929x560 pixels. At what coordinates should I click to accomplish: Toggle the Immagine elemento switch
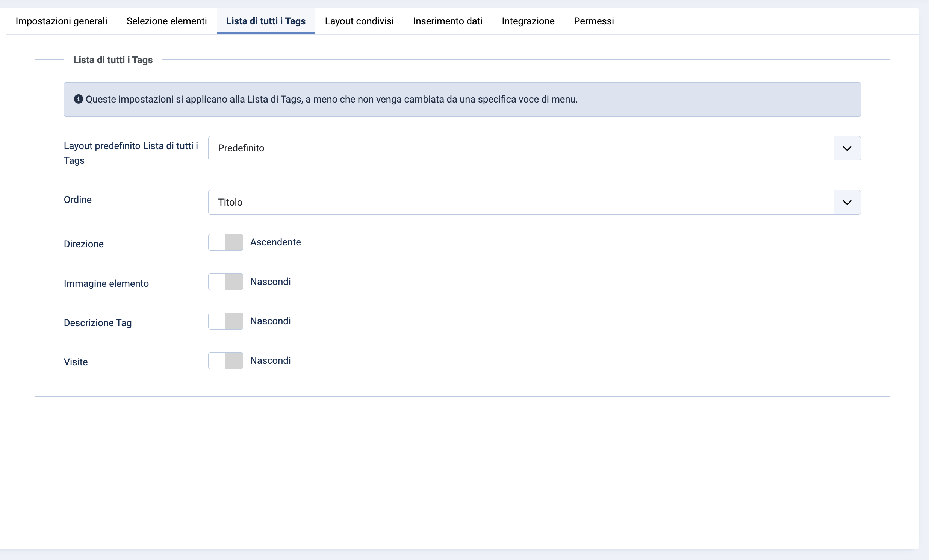tap(225, 282)
